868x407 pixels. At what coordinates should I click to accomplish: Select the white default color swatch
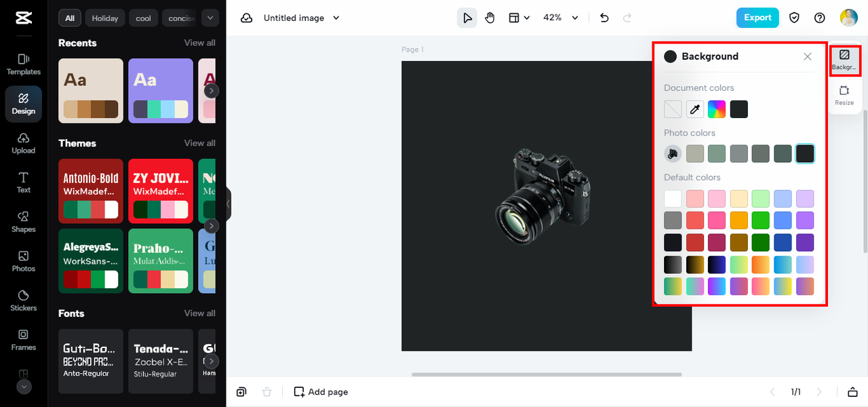(x=673, y=199)
